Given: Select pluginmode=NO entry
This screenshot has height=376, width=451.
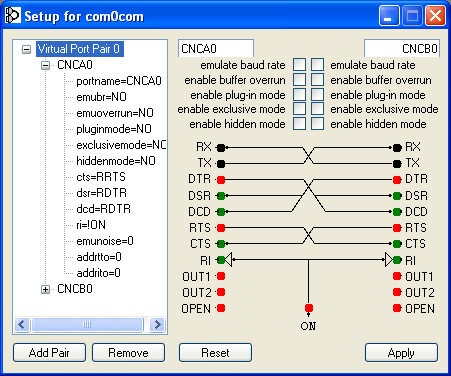Looking at the screenshot, I should (114, 129).
